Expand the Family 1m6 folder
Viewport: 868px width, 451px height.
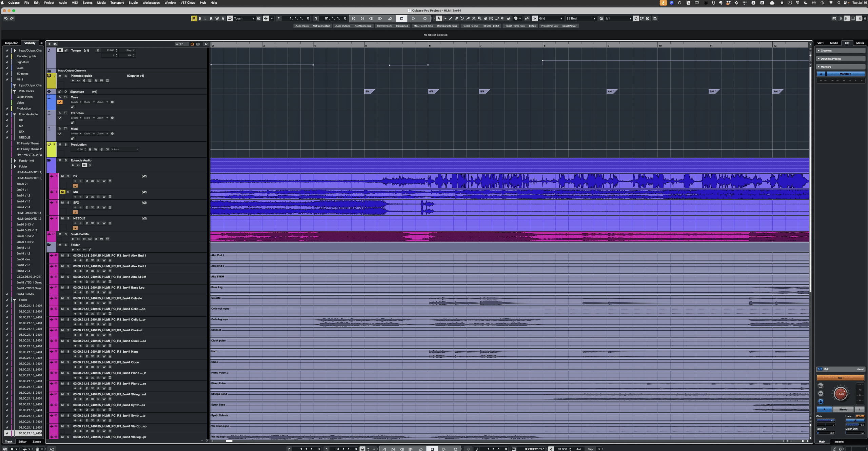(15, 161)
